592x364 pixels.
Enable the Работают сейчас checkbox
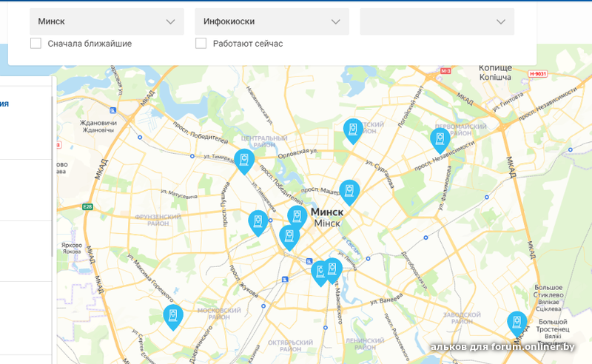click(201, 44)
